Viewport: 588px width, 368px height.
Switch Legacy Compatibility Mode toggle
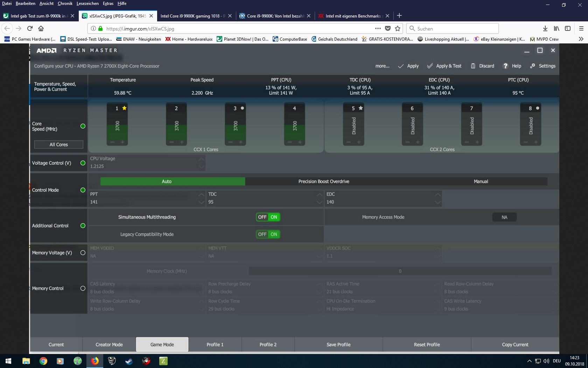point(268,234)
